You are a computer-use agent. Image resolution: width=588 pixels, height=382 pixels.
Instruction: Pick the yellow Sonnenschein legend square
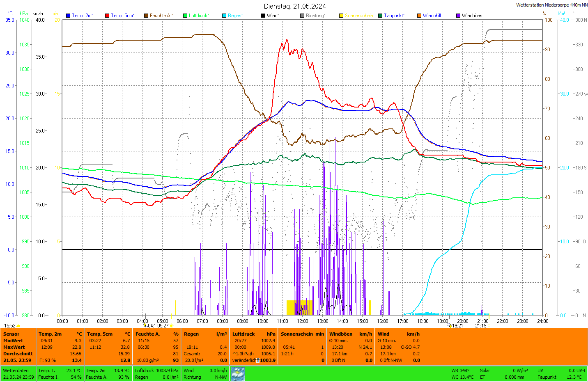341,16
